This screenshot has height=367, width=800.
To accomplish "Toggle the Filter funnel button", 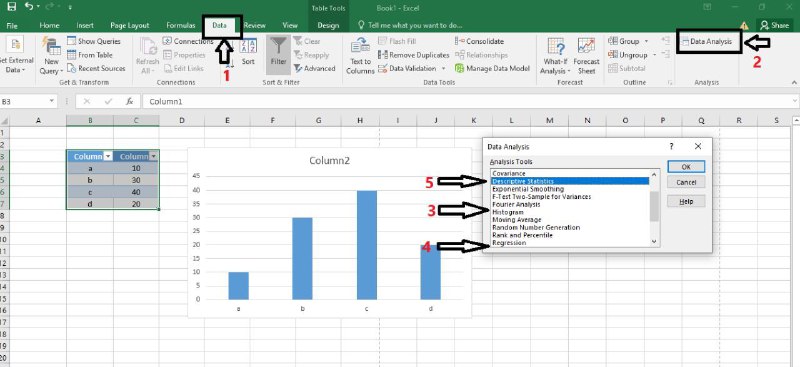I will pyautogui.click(x=279, y=55).
